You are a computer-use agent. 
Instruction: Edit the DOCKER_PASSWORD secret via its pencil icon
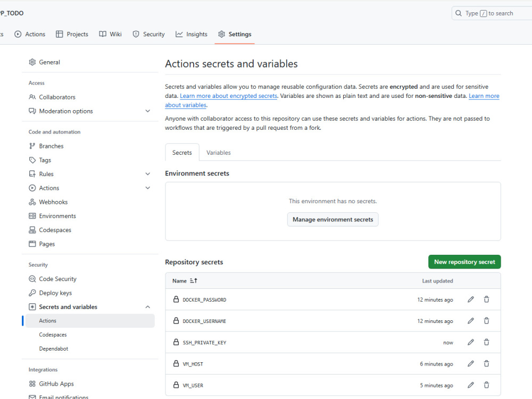coord(471,299)
